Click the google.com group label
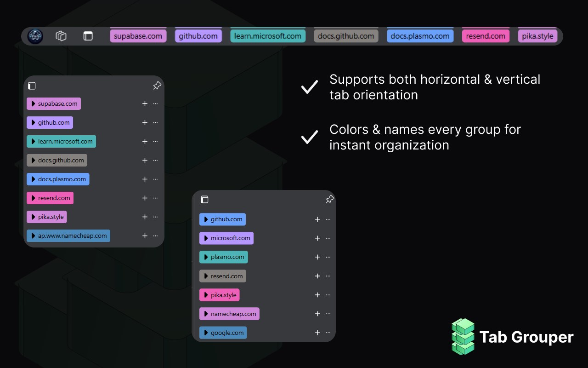 223,333
